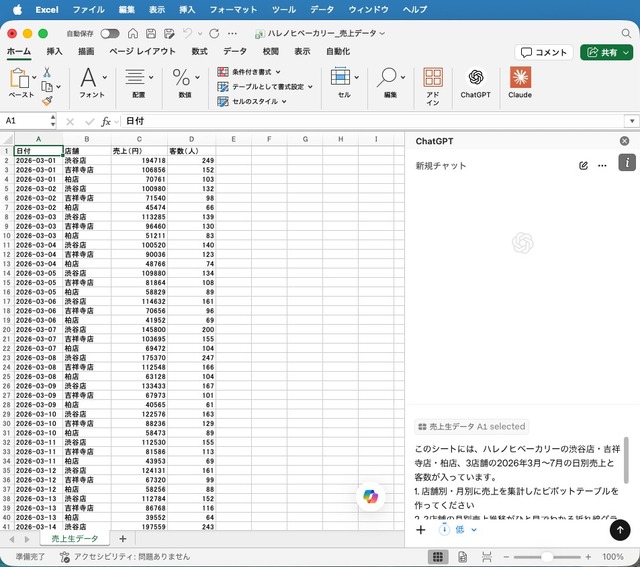Click the info icon in ChatGPT pane
Viewport: 640px width, 567px height.
tap(627, 162)
